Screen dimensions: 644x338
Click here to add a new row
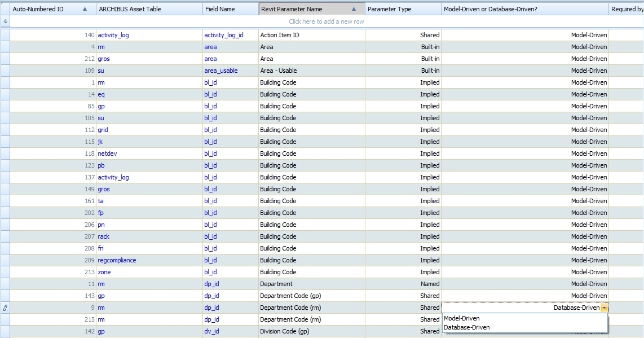pyautogui.click(x=326, y=21)
